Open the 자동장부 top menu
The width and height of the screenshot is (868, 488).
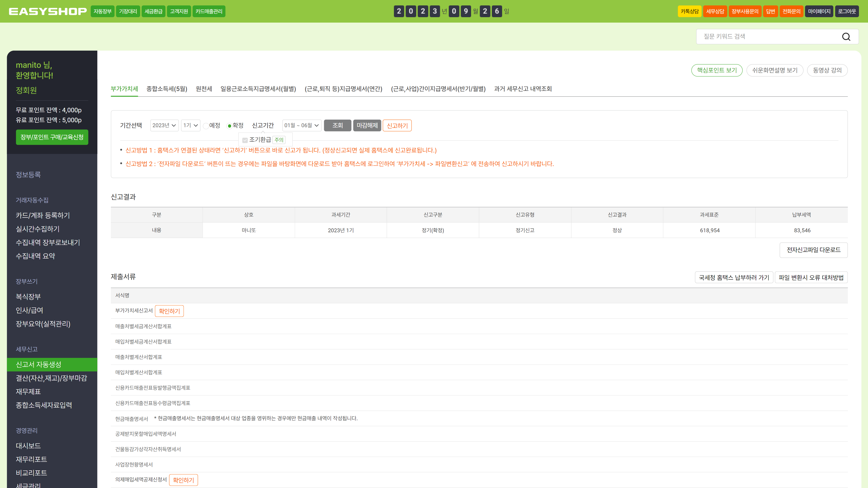coord(102,12)
